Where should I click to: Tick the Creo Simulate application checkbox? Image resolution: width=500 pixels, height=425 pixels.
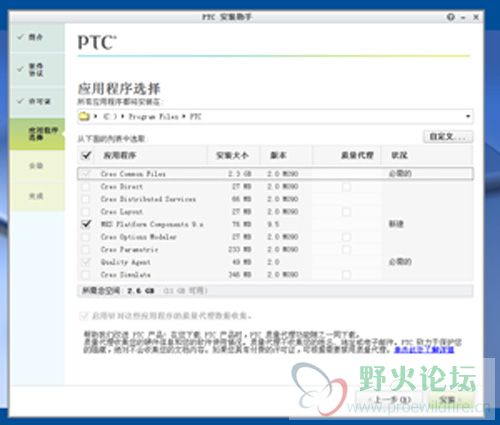pos(86,275)
